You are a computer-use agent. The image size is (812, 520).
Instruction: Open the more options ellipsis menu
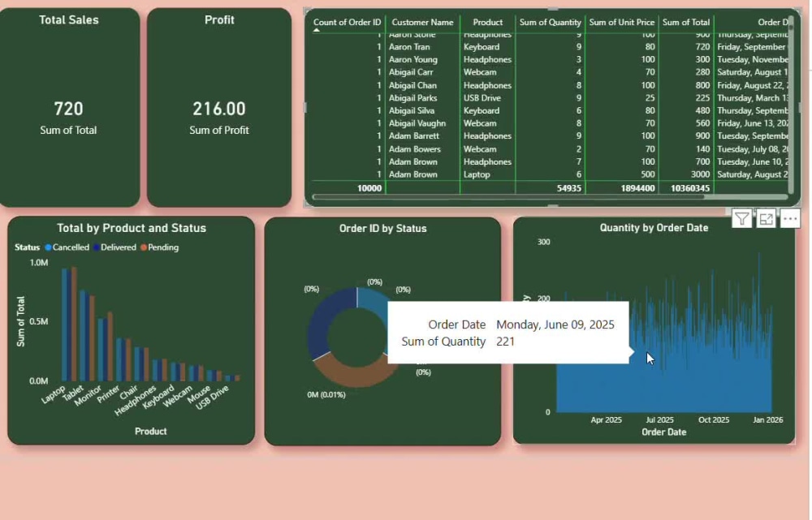click(790, 219)
